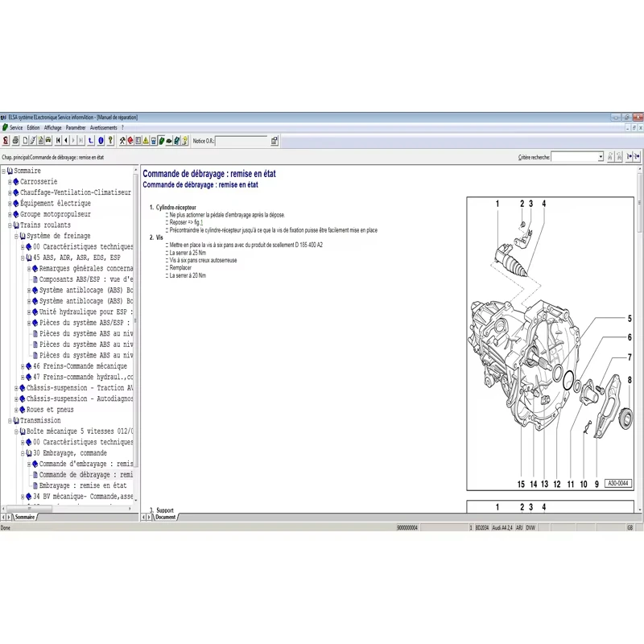
Task: Click 'Audi A4 2,4' in the status bar
Action: 502,528
